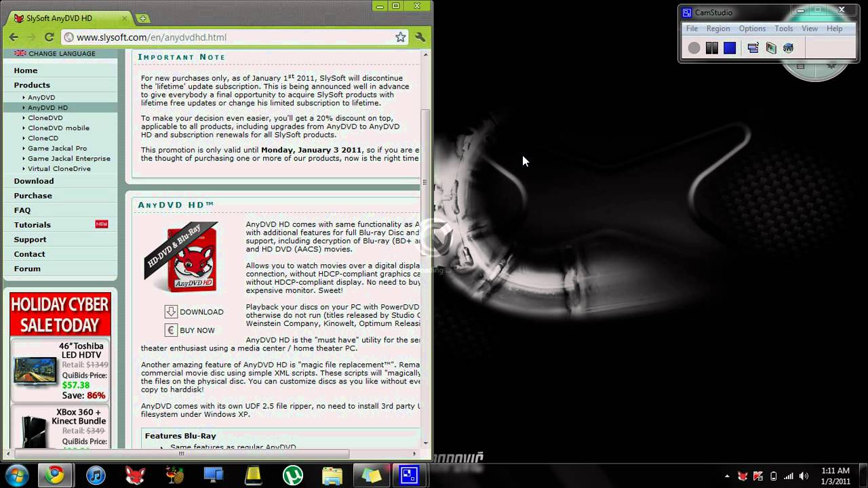The width and height of the screenshot is (868, 488).
Task: Open the Purchase navigation link
Action: point(33,196)
